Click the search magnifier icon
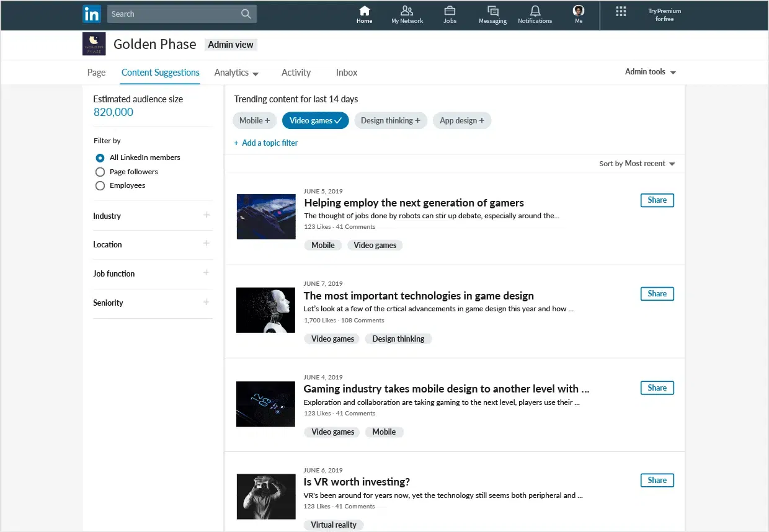 pos(246,14)
